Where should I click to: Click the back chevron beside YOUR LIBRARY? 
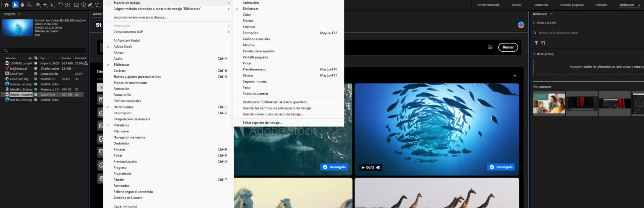pyautogui.click(x=534, y=23)
